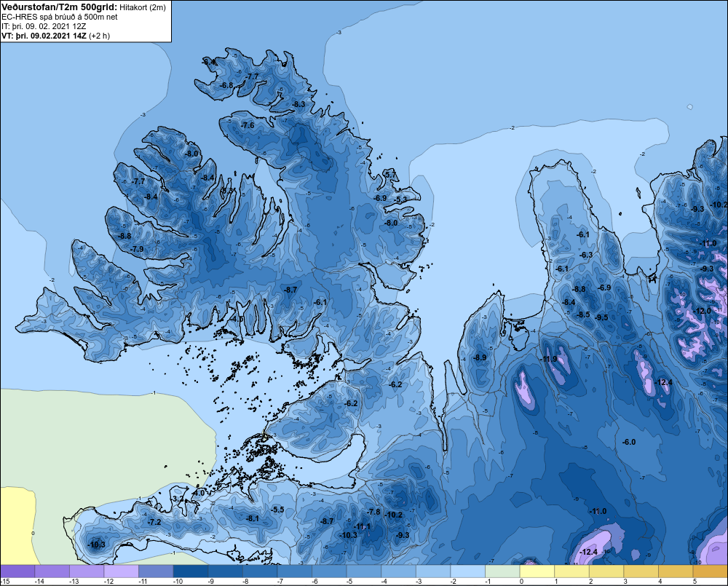Select the pale yellow swatch between 0 and 1

(537, 571)
